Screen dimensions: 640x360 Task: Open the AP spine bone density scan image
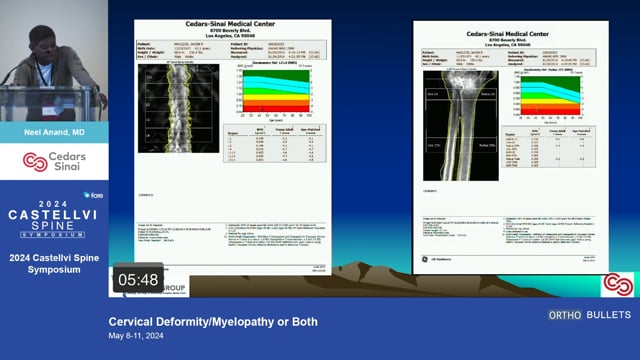[178, 108]
